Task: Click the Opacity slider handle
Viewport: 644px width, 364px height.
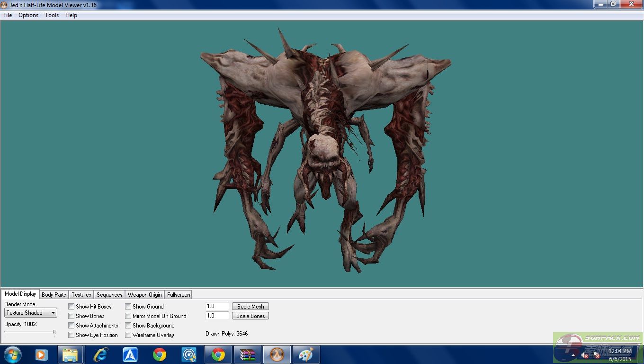Action: pos(54,333)
